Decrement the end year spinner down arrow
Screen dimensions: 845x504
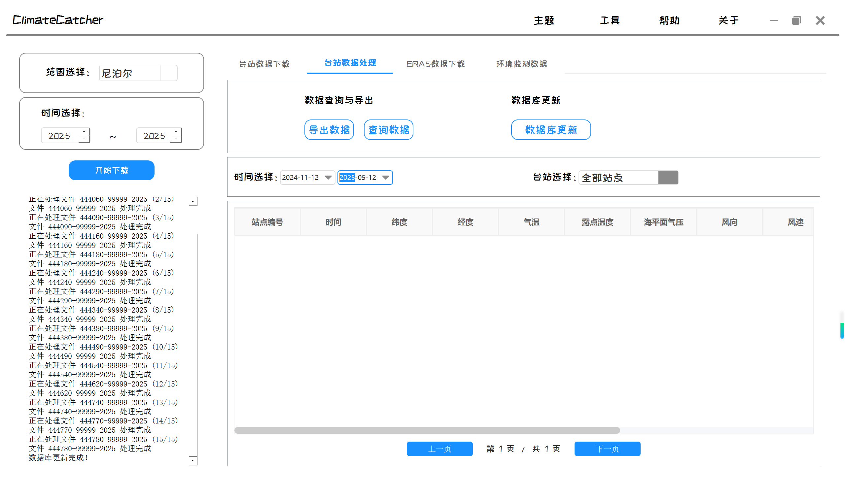176,139
